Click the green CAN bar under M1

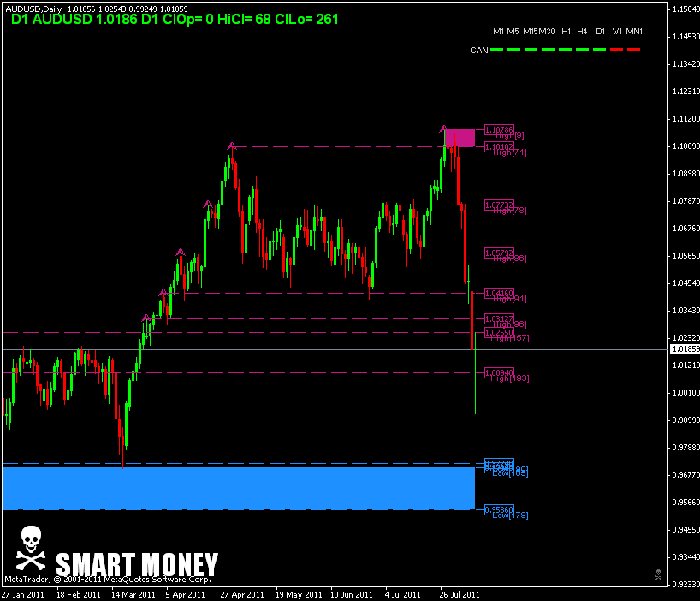pyautogui.click(x=497, y=50)
